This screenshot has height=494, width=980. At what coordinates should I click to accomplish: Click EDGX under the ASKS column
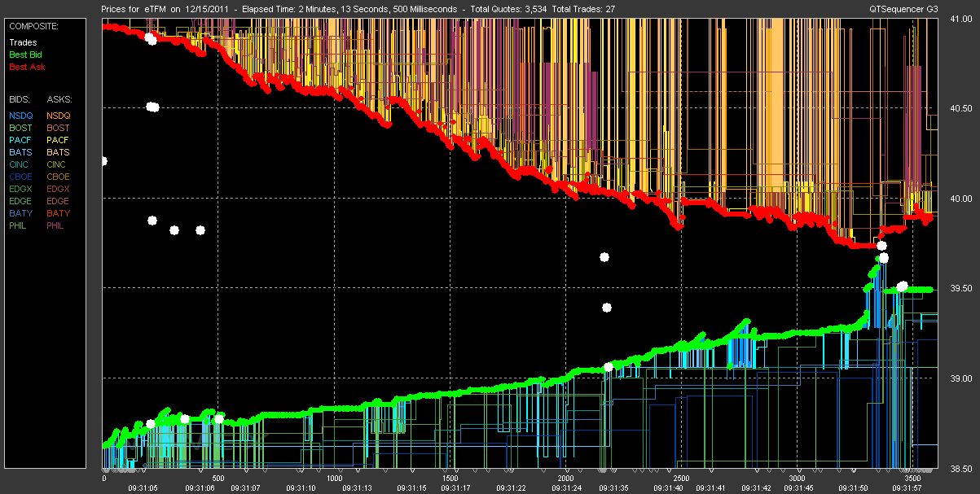(59, 189)
